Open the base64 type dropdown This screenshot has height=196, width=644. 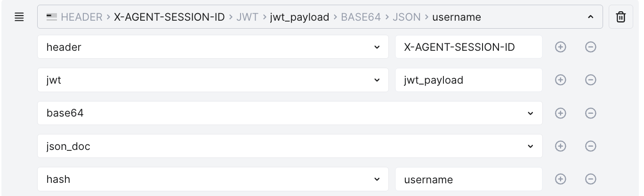coord(290,113)
